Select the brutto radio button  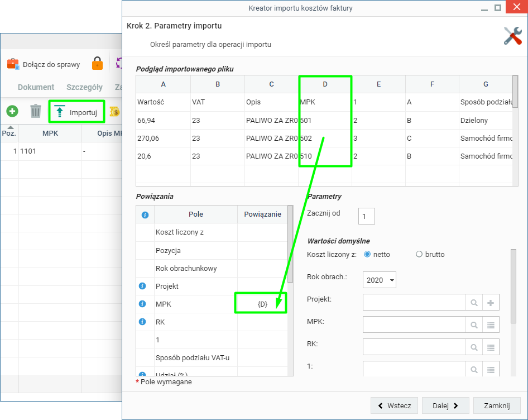coord(419,254)
